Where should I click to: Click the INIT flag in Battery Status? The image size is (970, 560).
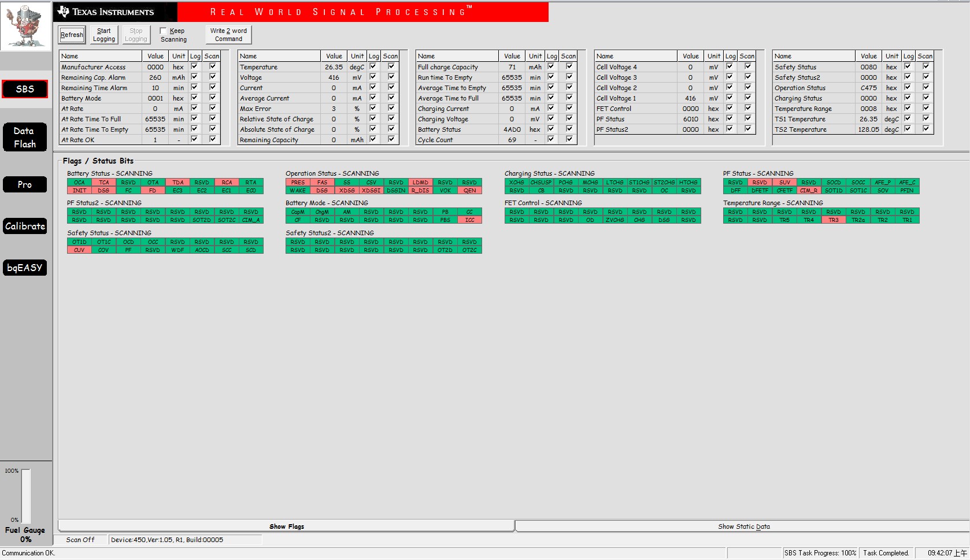[79, 191]
